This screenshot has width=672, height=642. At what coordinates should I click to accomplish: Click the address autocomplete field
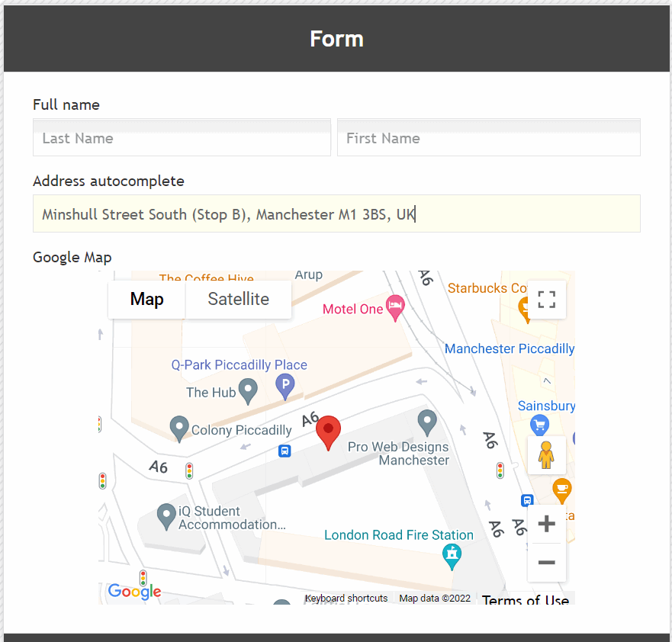point(336,213)
